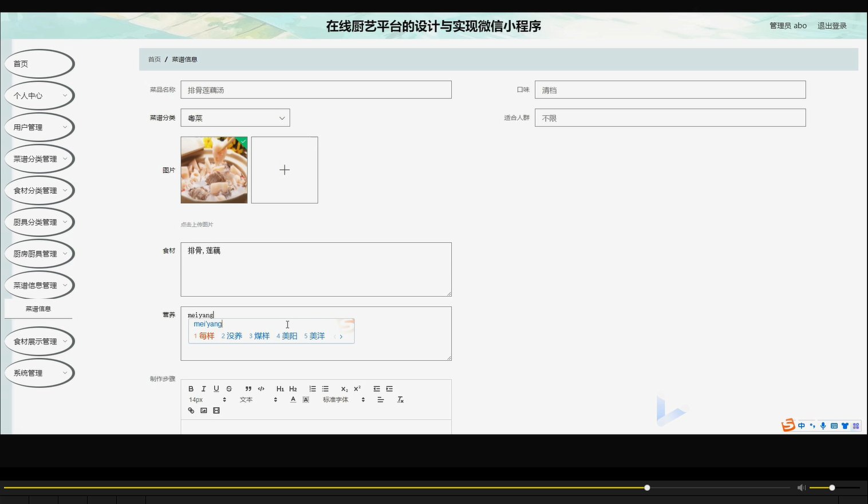
Task: Expand the 食材展示管理 sidebar menu
Action: [x=40, y=341]
